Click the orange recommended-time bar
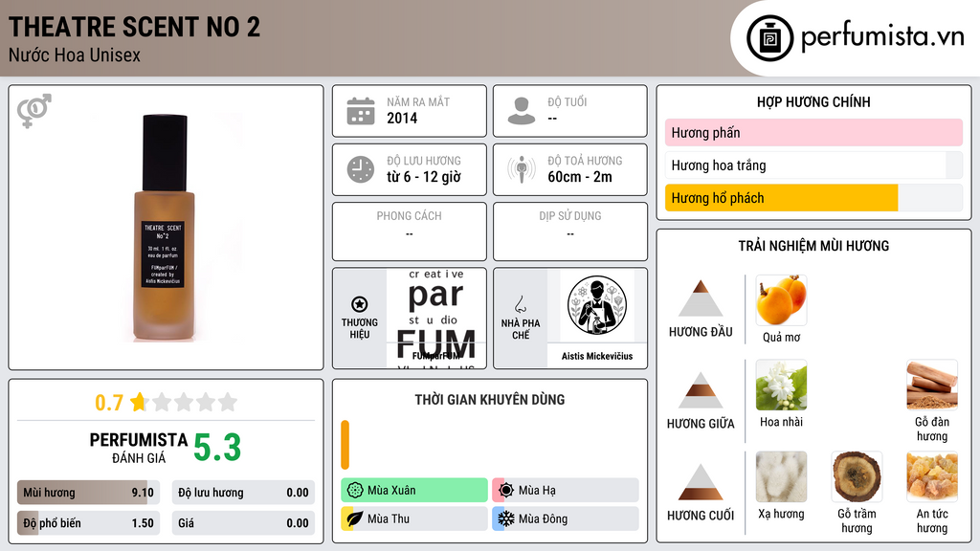 click(x=345, y=445)
